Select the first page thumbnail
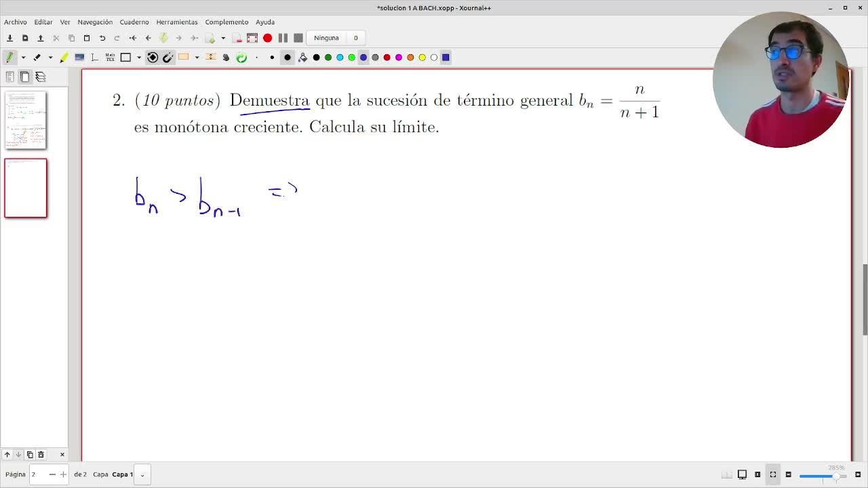The height and width of the screenshot is (488, 868). coord(26,120)
